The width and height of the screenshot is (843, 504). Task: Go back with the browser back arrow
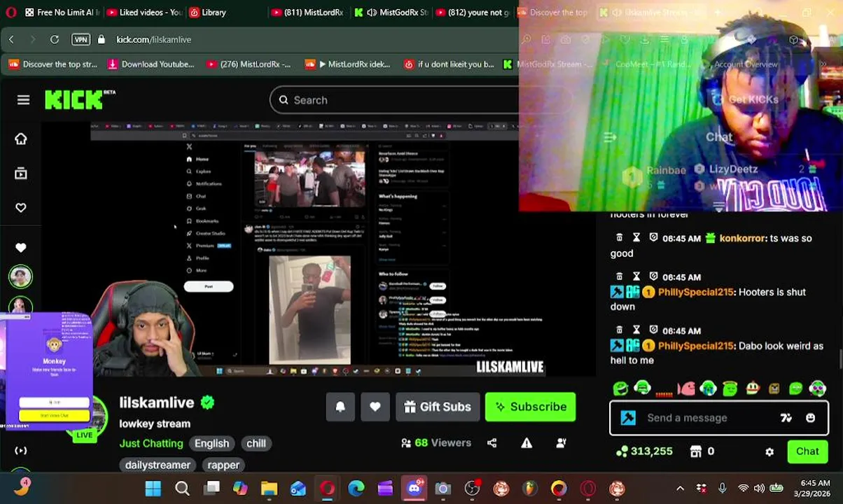11,40
